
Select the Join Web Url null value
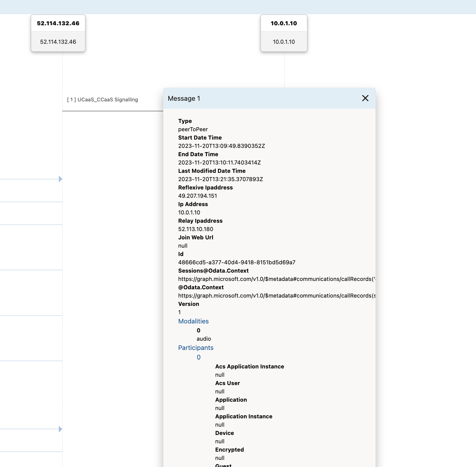183,246
